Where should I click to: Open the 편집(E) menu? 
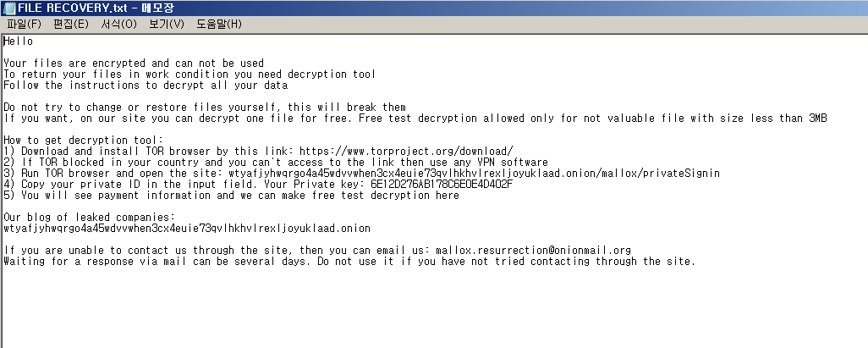tap(71, 24)
